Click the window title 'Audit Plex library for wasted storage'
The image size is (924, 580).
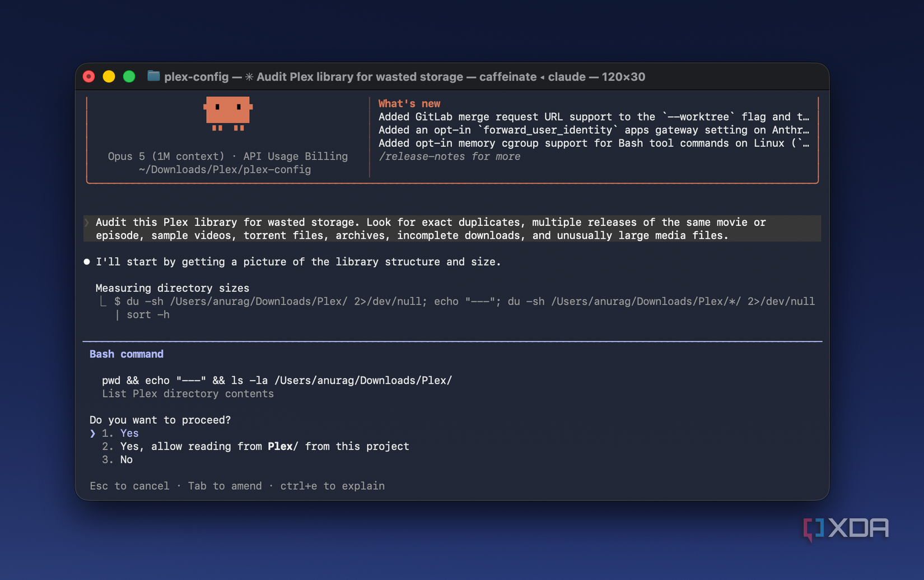tap(360, 77)
